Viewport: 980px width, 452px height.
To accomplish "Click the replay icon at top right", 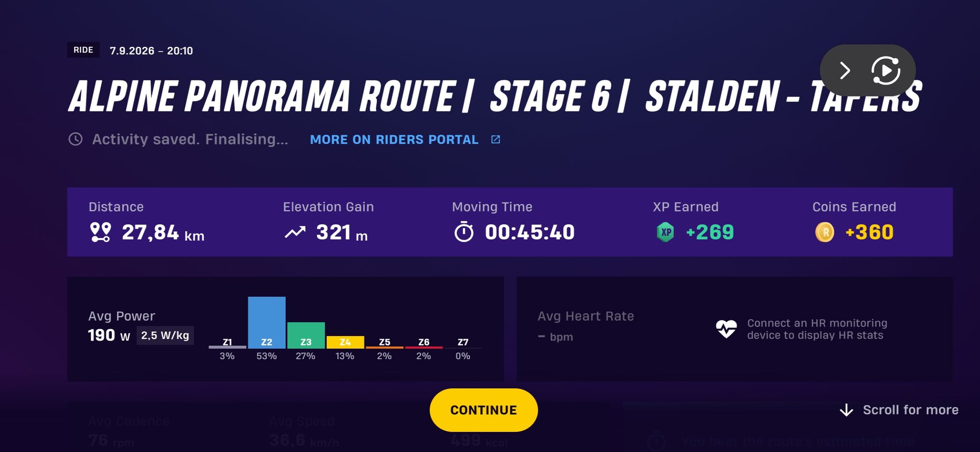I will [885, 71].
